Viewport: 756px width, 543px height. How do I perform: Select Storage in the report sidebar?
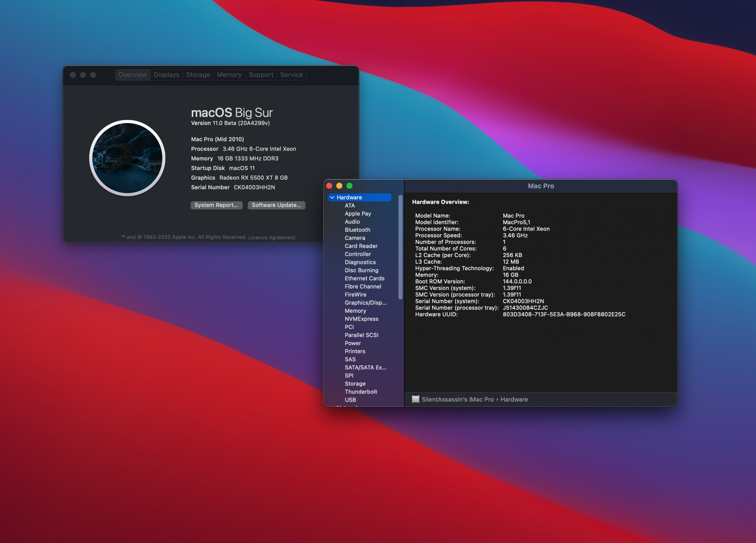[x=355, y=384]
